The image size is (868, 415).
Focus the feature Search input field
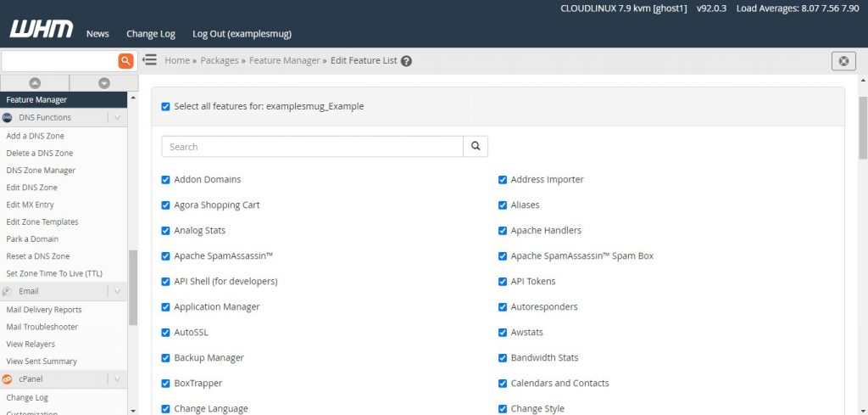tap(312, 147)
